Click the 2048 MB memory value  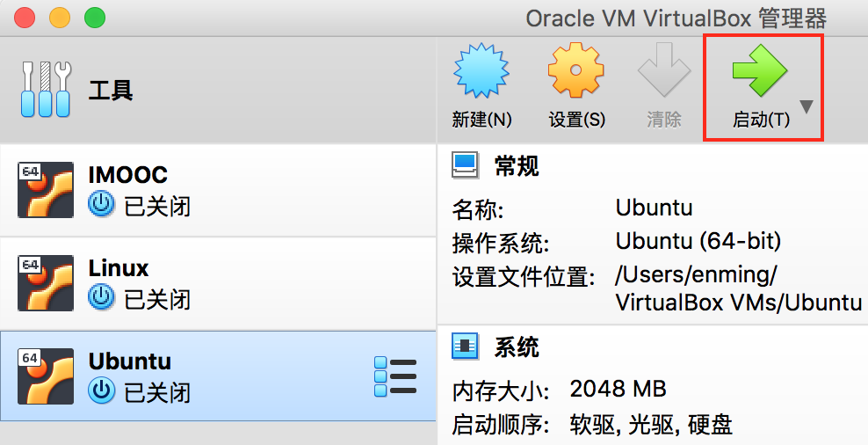point(618,390)
